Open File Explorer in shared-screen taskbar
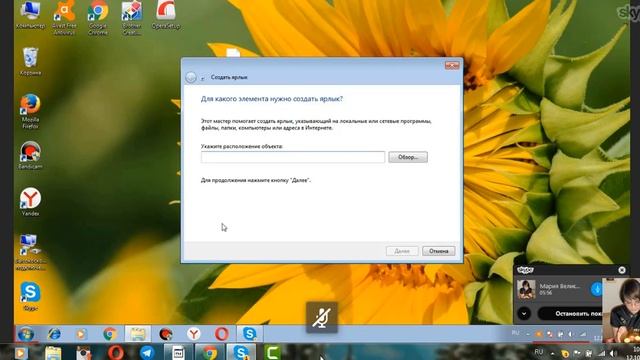The image size is (640, 360). click(138, 334)
